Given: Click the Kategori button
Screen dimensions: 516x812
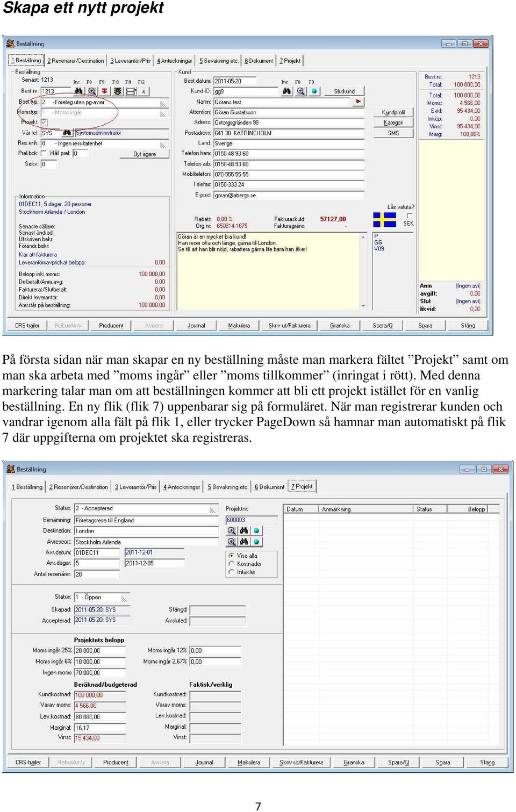Looking at the screenshot, I should [x=393, y=123].
